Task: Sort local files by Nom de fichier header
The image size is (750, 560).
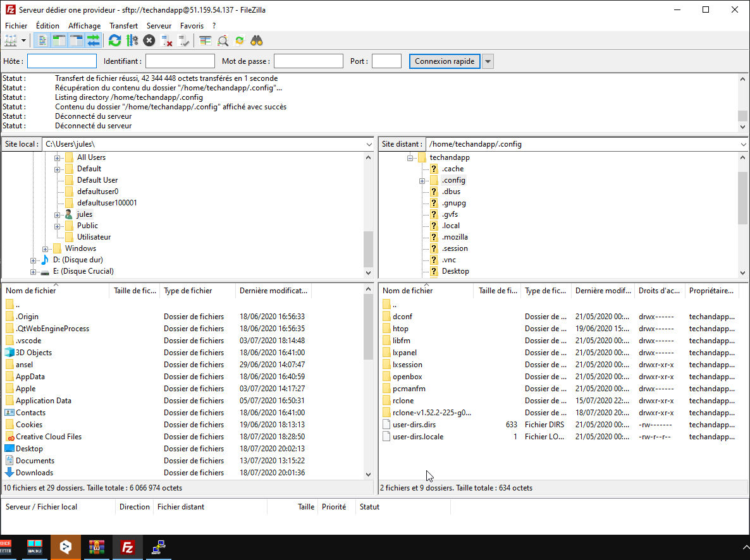Action: tap(56, 291)
